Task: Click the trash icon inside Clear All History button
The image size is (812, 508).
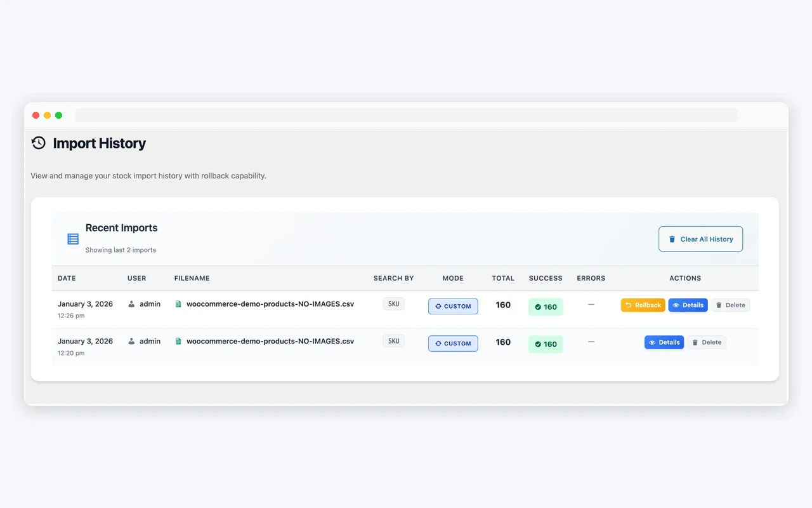Action: tap(672, 239)
